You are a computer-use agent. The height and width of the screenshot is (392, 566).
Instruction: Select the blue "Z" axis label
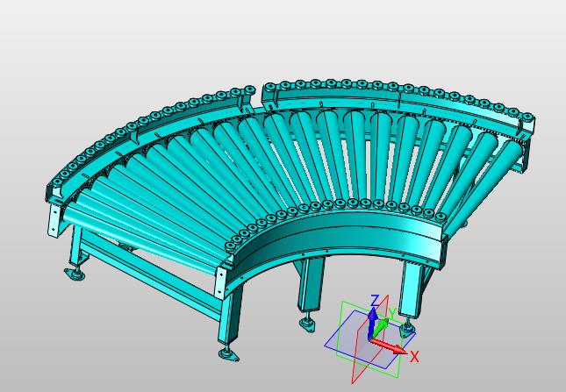click(x=375, y=300)
